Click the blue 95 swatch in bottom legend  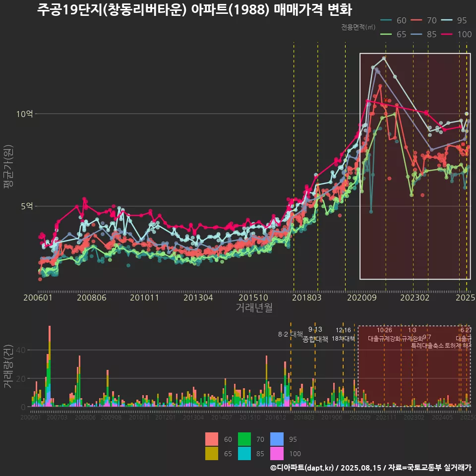pyautogui.click(x=277, y=439)
